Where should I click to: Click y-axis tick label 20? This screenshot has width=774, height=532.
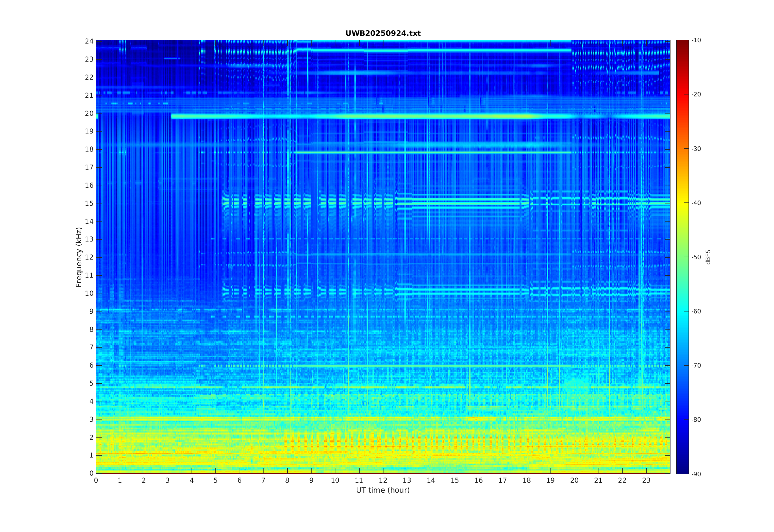(x=89, y=113)
